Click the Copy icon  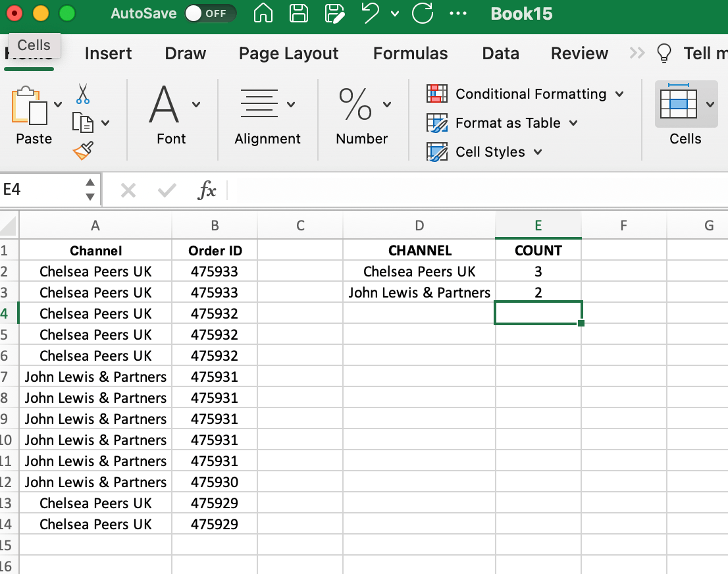pyautogui.click(x=83, y=122)
